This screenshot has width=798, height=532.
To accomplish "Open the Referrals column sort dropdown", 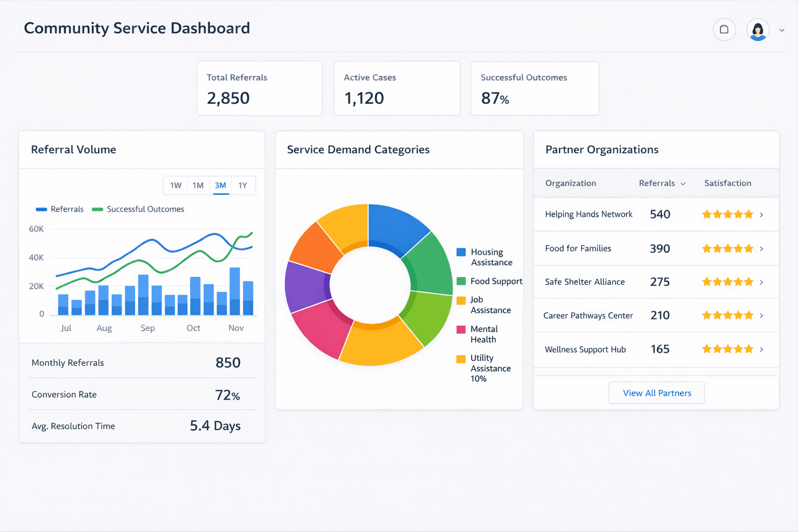I will [x=684, y=183].
